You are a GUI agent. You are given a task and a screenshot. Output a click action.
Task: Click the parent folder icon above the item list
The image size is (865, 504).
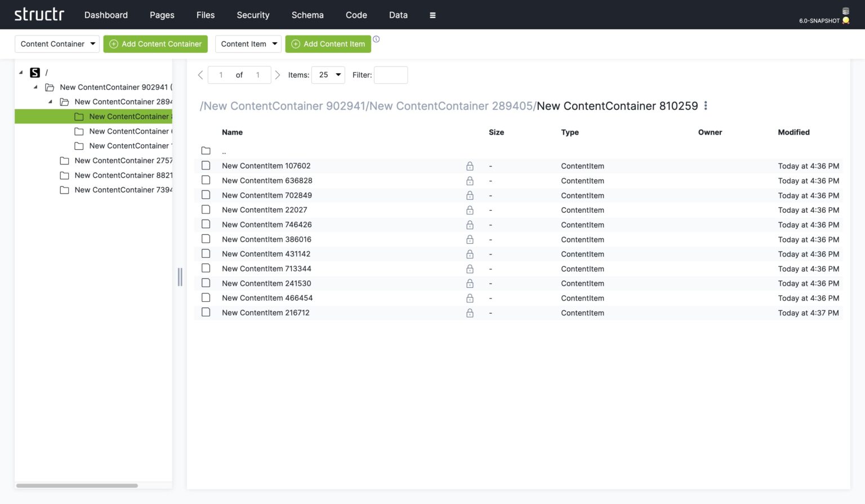click(x=206, y=150)
